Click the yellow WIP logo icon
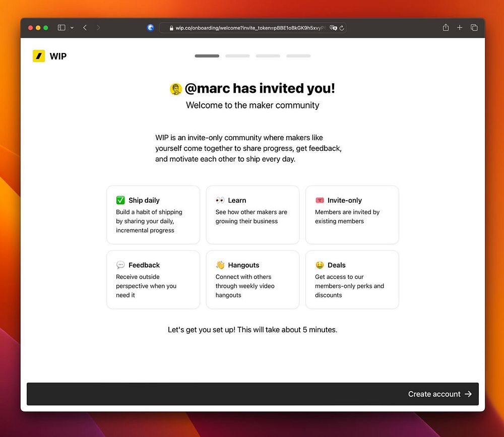 click(x=39, y=56)
